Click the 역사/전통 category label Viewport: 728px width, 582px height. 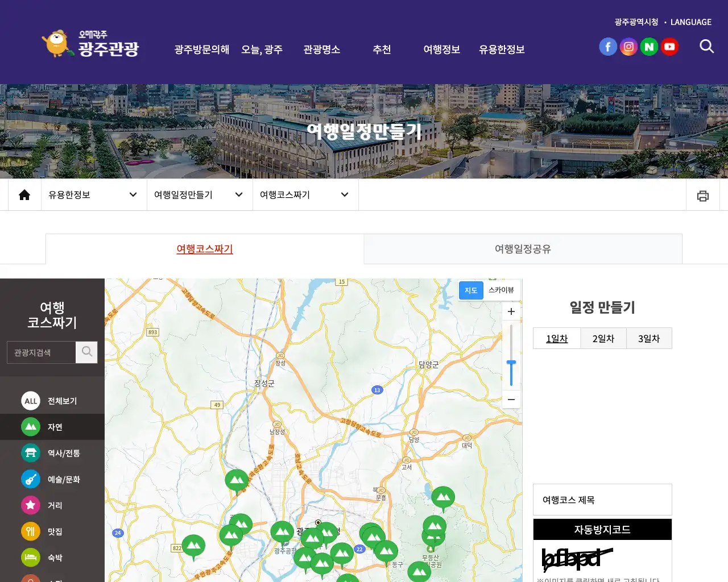[x=64, y=454]
